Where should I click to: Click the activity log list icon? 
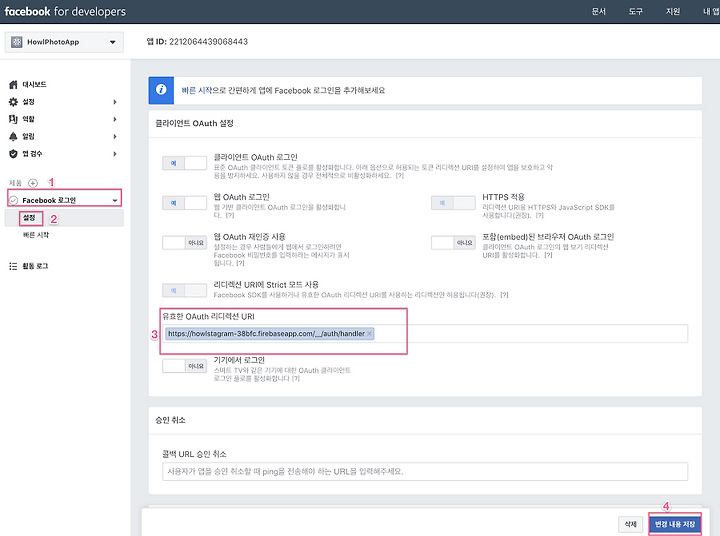click(13, 266)
